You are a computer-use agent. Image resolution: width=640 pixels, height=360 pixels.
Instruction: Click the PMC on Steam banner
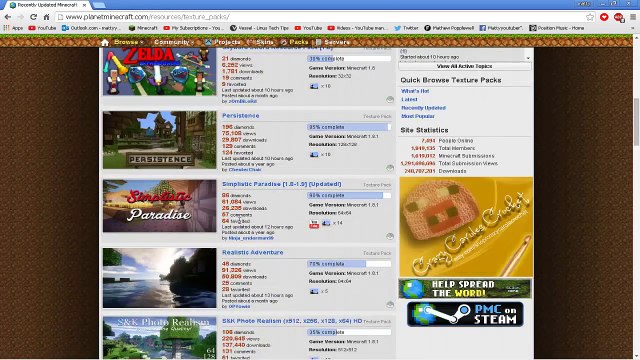[x=465, y=314]
